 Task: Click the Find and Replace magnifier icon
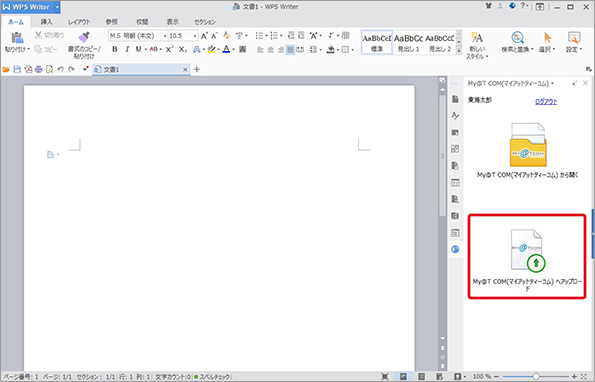517,38
